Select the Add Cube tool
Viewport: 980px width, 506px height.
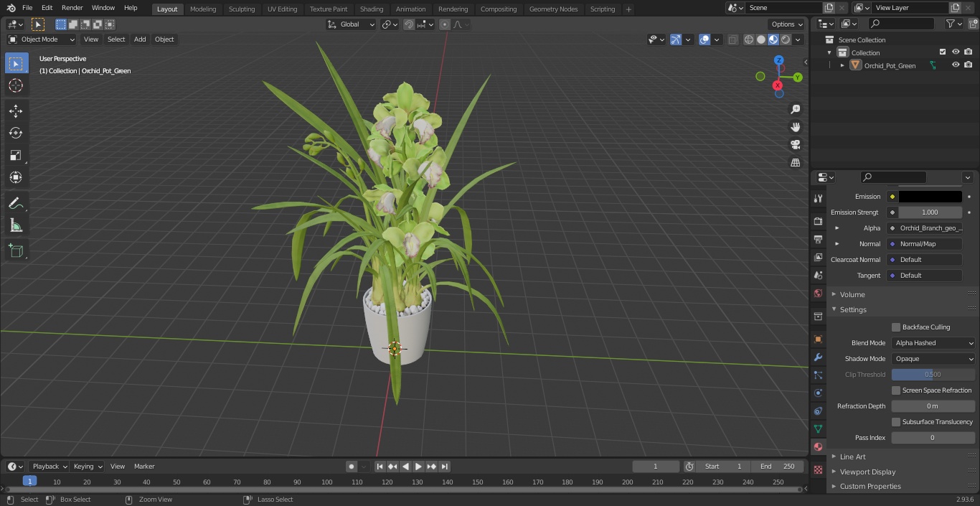click(16, 251)
